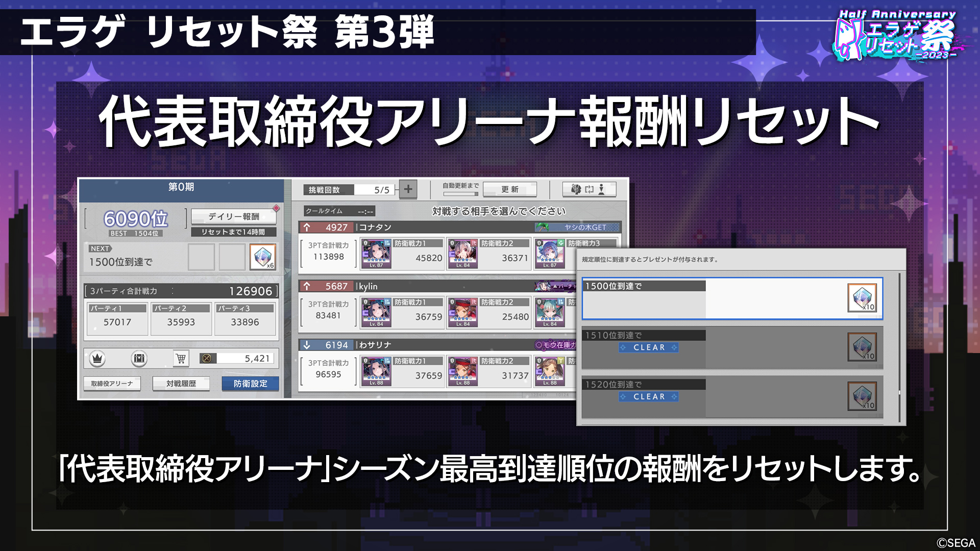Open デイリー報酬 daily rewards

click(234, 216)
